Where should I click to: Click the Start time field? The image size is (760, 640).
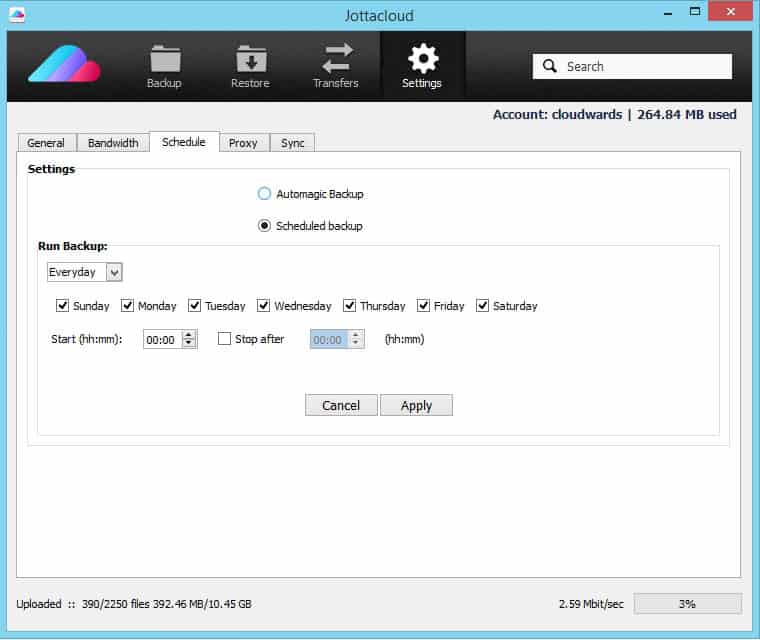click(162, 339)
